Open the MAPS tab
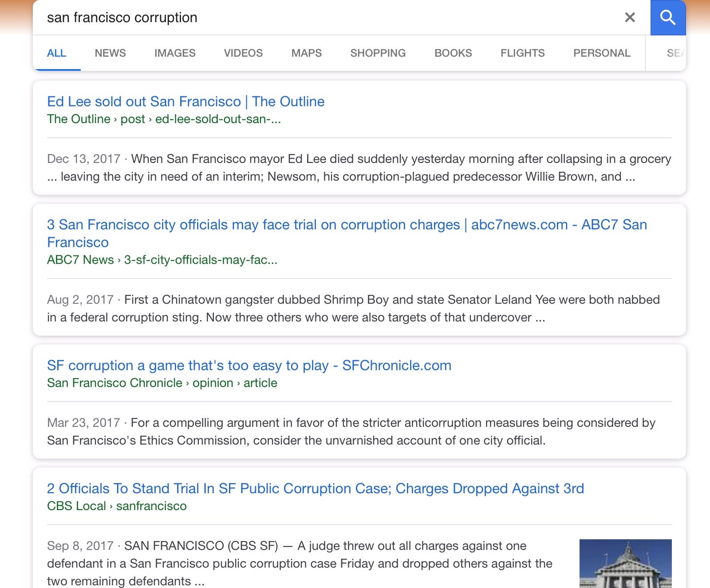Viewport: 710px width, 588px height. 307,53
